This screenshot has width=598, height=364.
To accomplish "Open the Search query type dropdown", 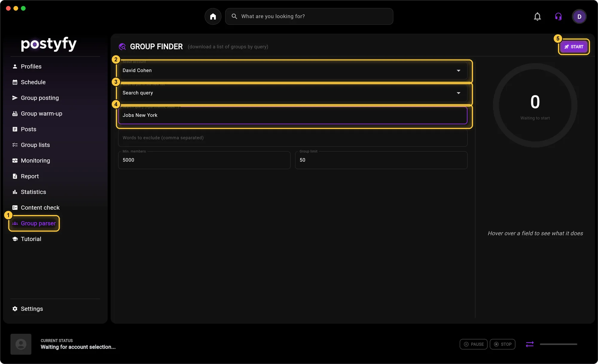I will [x=293, y=93].
